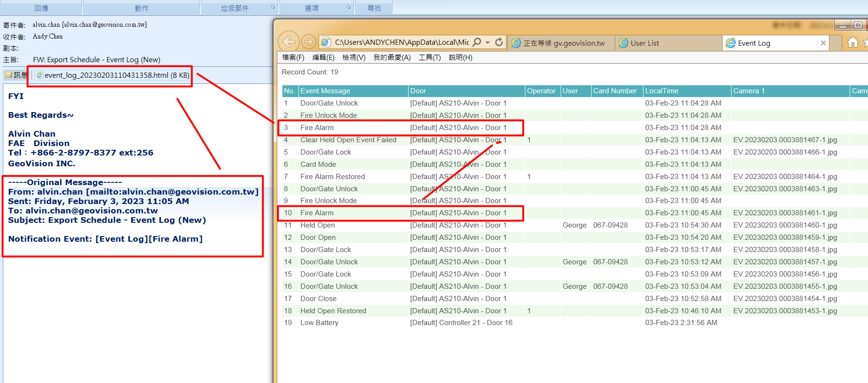Viewport: 868px width, 383px height.
Task: Close the Event Log tab
Action: tap(823, 43)
